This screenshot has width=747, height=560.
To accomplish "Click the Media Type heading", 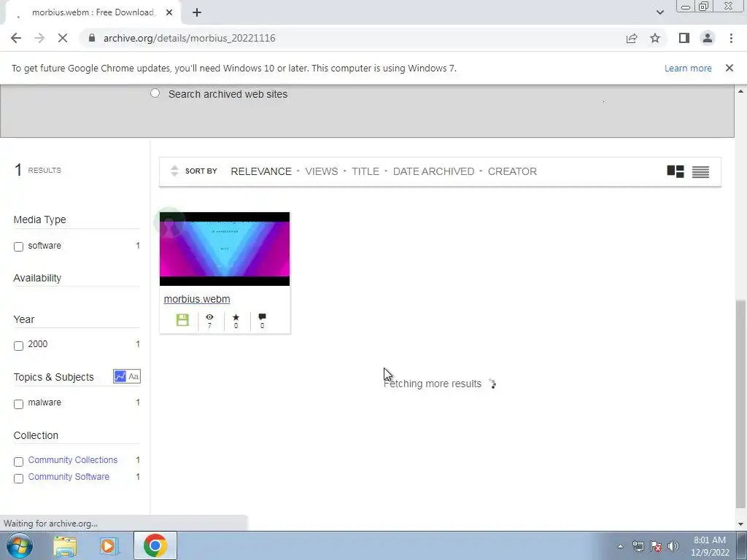I will [39, 219].
